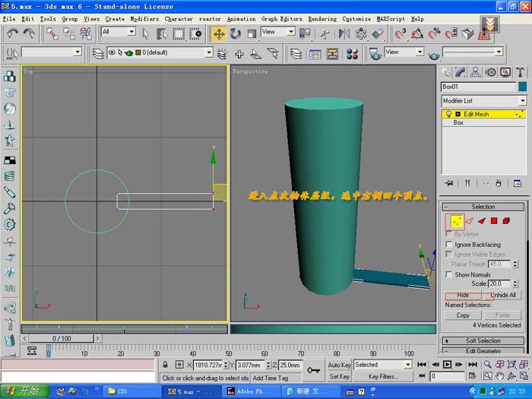Open the Animation menu
This screenshot has height=399, width=532.
241,19
